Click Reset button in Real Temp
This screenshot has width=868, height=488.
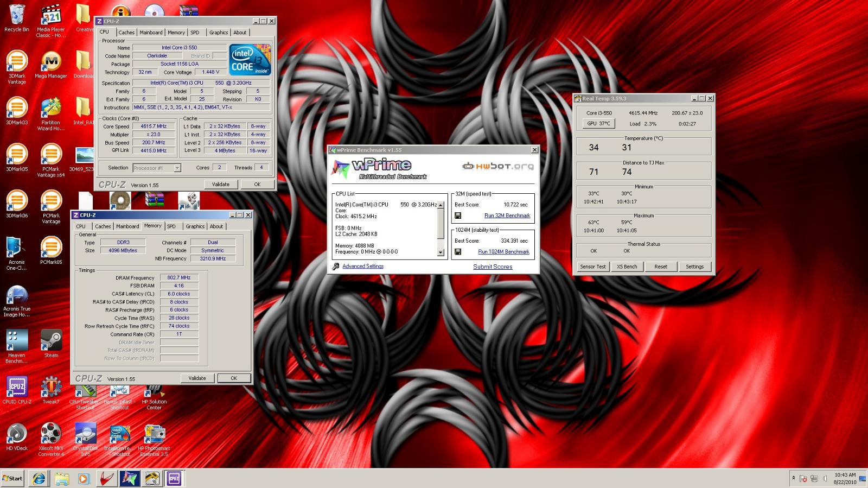click(661, 267)
